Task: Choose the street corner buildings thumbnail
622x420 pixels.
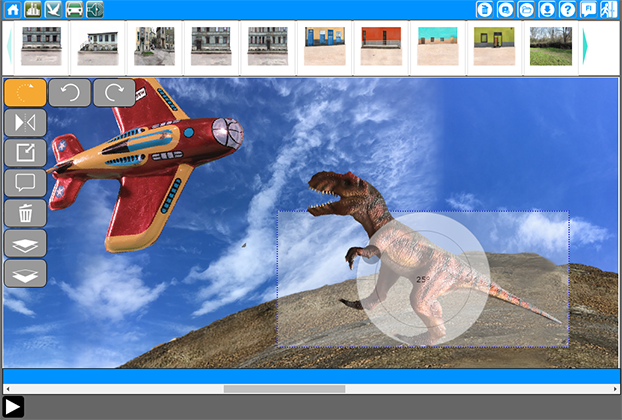Action: tap(154, 46)
